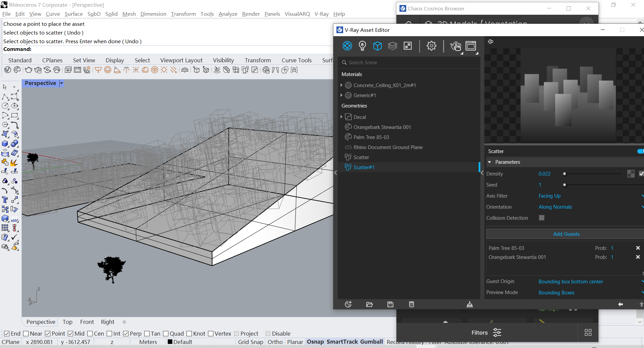This screenshot has width=644, height=348.
Task: Toggle Collision Detection checkbox
Action: coord(542,218)
